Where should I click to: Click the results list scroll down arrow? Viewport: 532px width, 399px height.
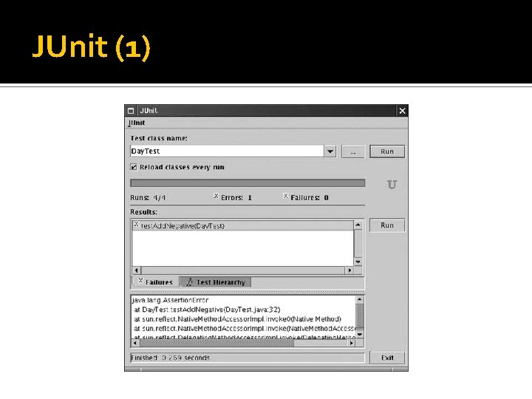[358, 262]
